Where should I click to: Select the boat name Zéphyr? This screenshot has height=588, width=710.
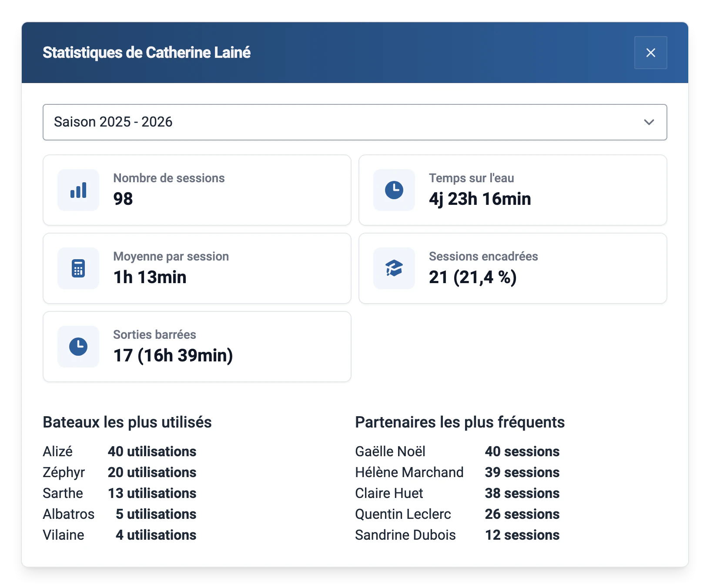[x=64, y=472]
